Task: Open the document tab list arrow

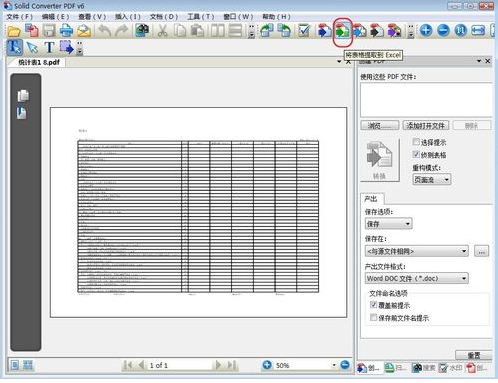Action: (x=339, y=61)
